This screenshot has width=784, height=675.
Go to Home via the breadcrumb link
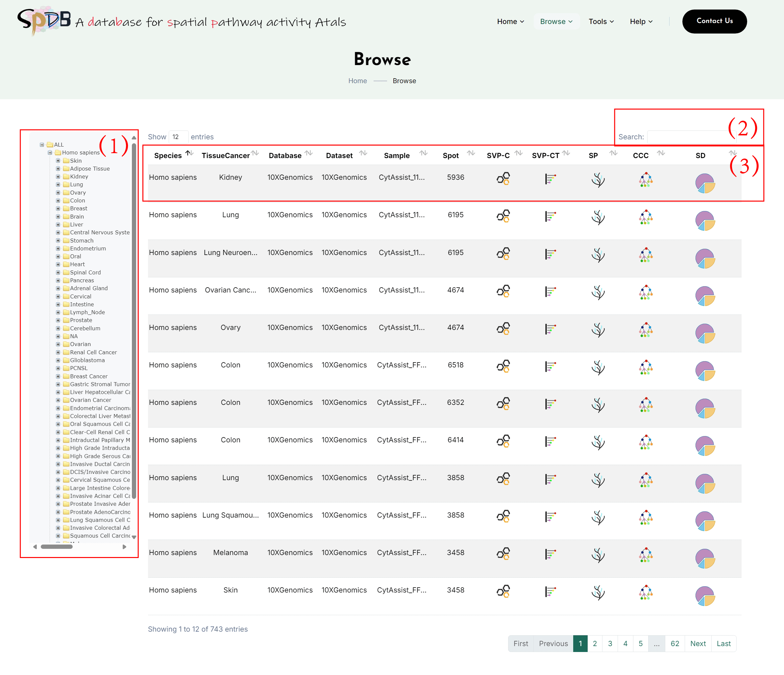pos(357,81)
